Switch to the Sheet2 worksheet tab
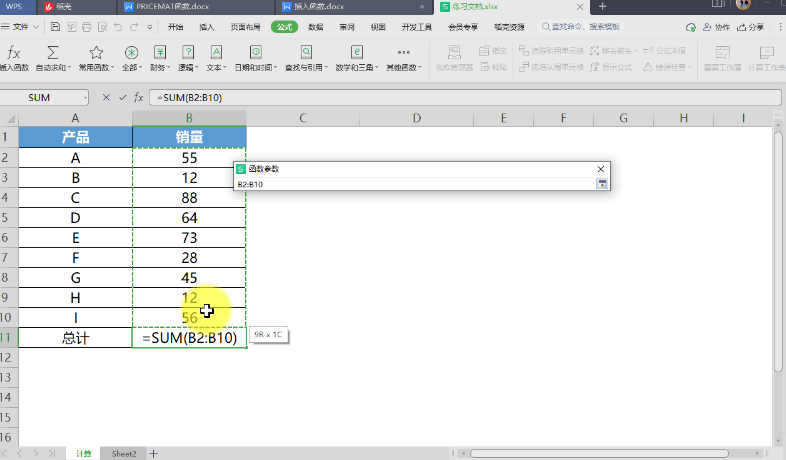 [124, 453]
